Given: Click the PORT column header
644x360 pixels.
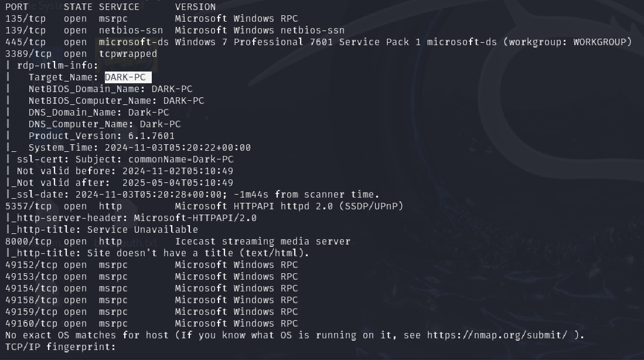Looking at the screenshot, I should [16, 7].
